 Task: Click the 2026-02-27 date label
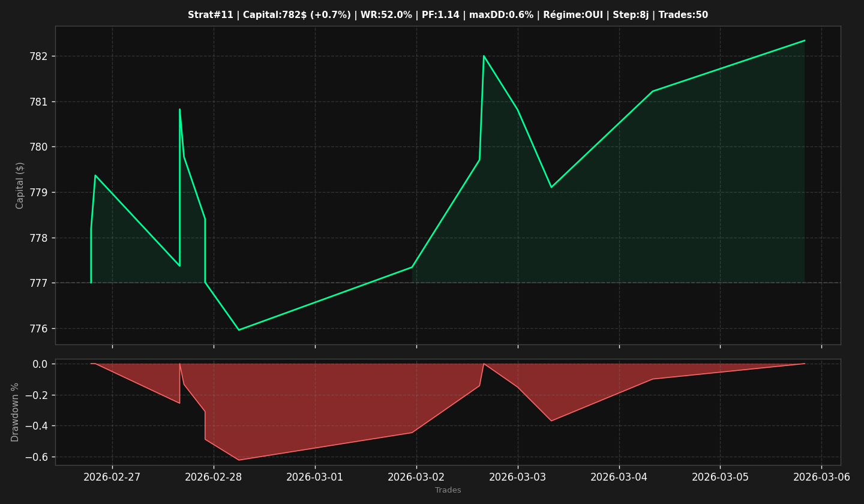[x=112, y=478]
